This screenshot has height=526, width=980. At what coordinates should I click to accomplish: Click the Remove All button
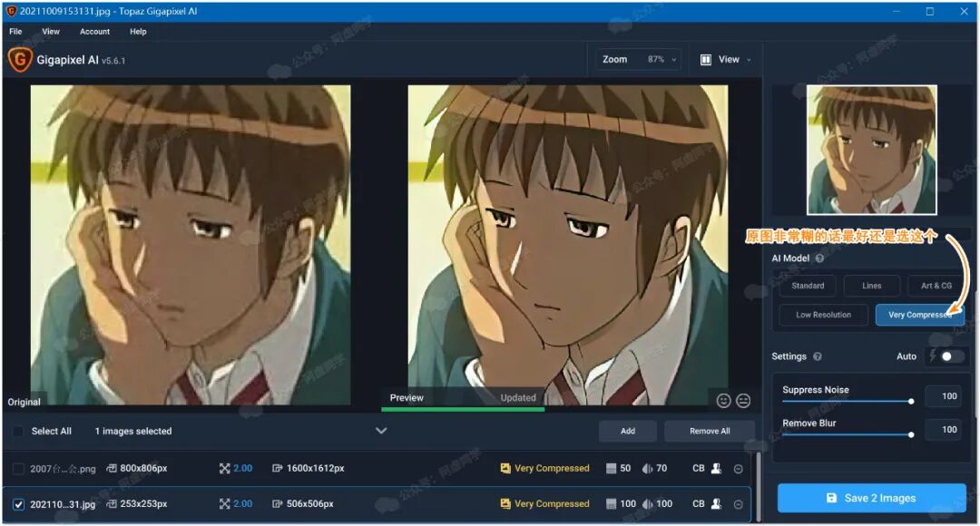[x=710, y=431]
